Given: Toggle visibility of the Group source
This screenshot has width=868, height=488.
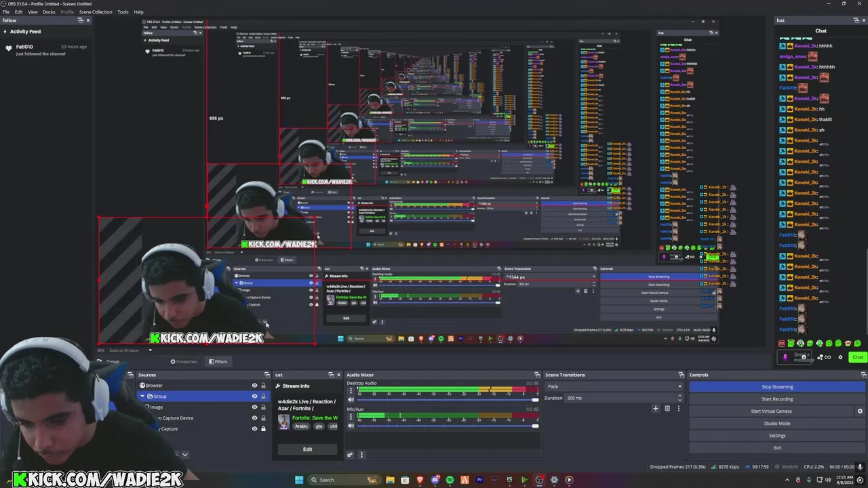Looking at the screenshot, I should click(x=255, y=396).
